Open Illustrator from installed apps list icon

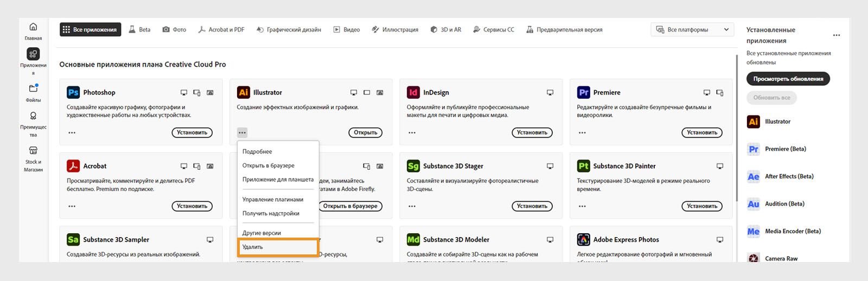tap(754, 122)
